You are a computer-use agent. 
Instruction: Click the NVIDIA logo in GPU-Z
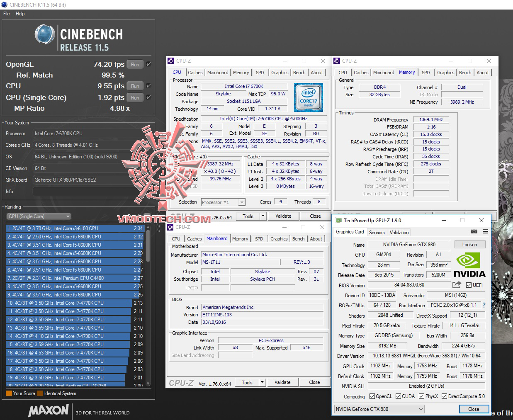(469, 265)
